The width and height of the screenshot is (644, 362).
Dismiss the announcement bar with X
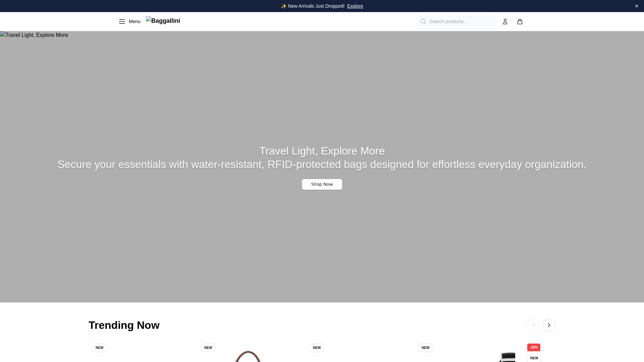[x=636, y=6]
